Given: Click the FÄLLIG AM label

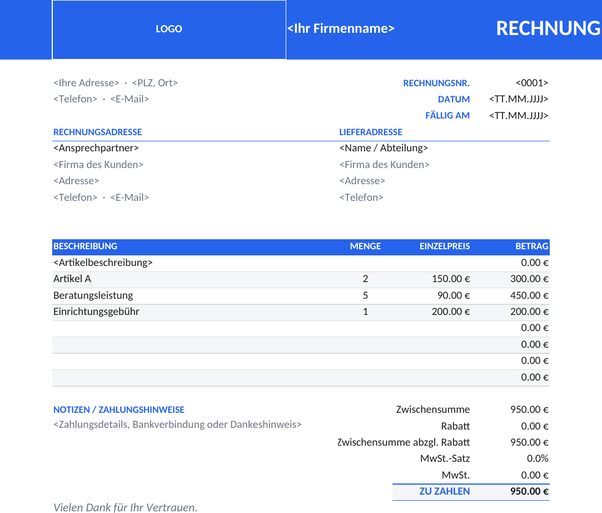Looking at the screenshot, I should point(447,116).
